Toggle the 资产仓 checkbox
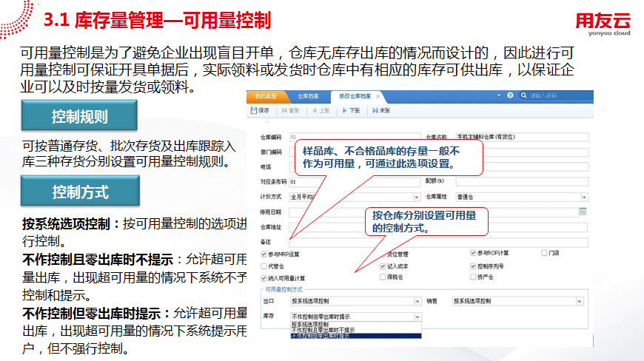Screen dimensions: 644x361 (x=473, y=277)
